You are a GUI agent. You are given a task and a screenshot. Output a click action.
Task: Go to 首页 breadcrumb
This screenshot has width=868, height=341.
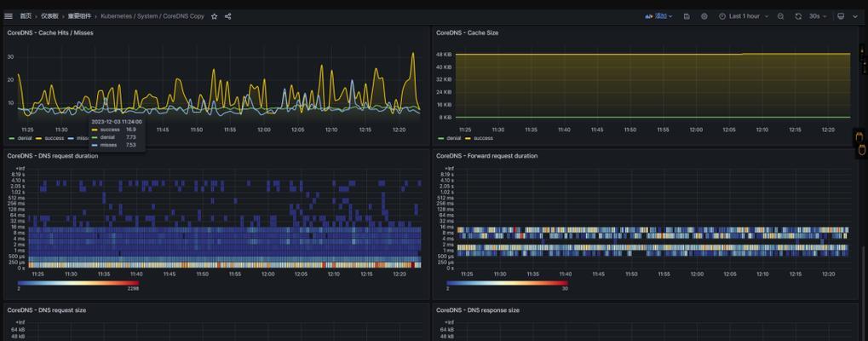click(26, 16)
